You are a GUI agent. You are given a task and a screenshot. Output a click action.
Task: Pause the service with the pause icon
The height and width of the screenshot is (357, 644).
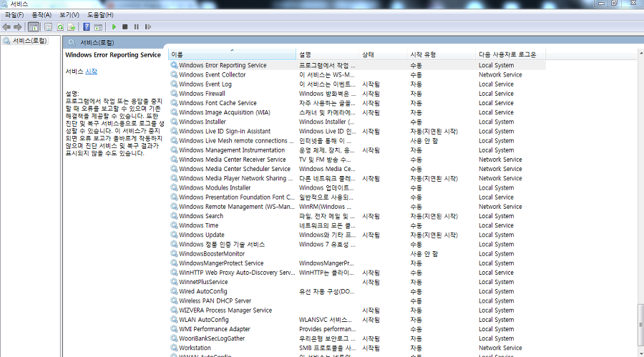[x=137, y=27]
